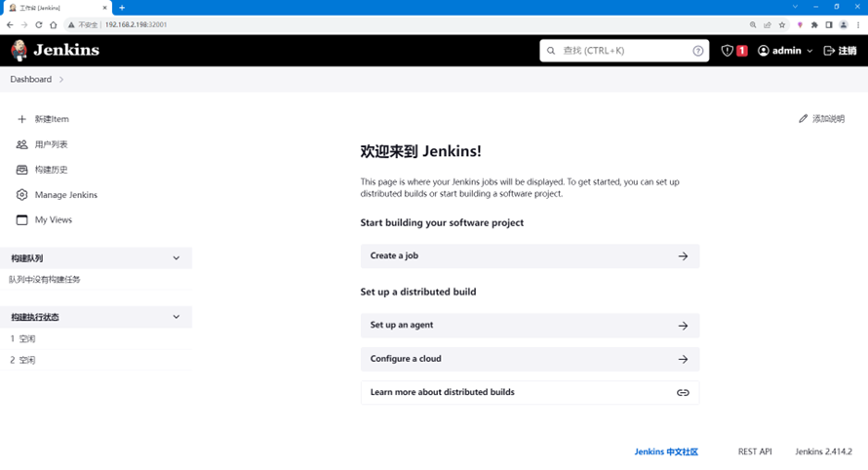Click the browser zoom magnifier icon

[753, 25]
